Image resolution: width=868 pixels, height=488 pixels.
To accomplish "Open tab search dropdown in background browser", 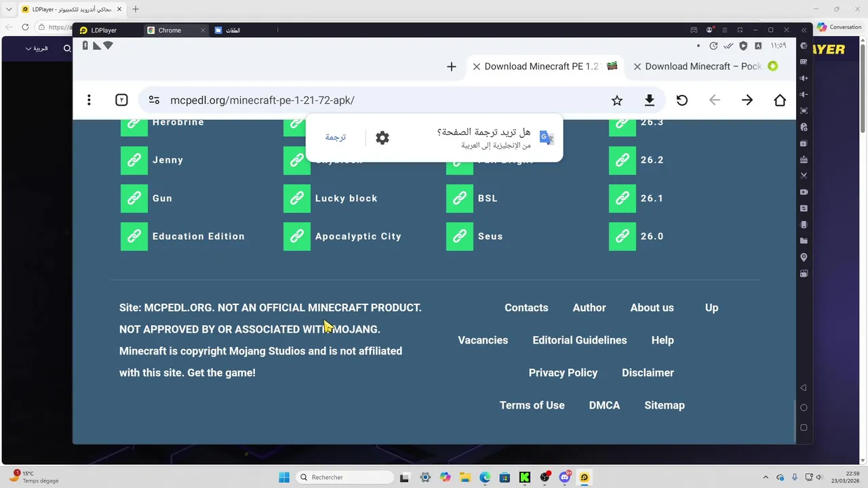I will [9, 9].
